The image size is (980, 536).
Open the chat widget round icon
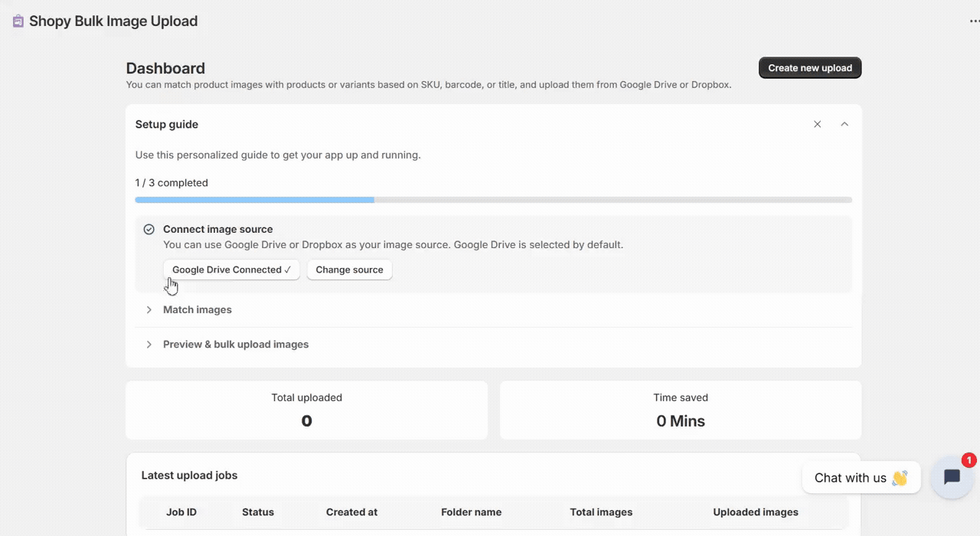tap(952, 478)
